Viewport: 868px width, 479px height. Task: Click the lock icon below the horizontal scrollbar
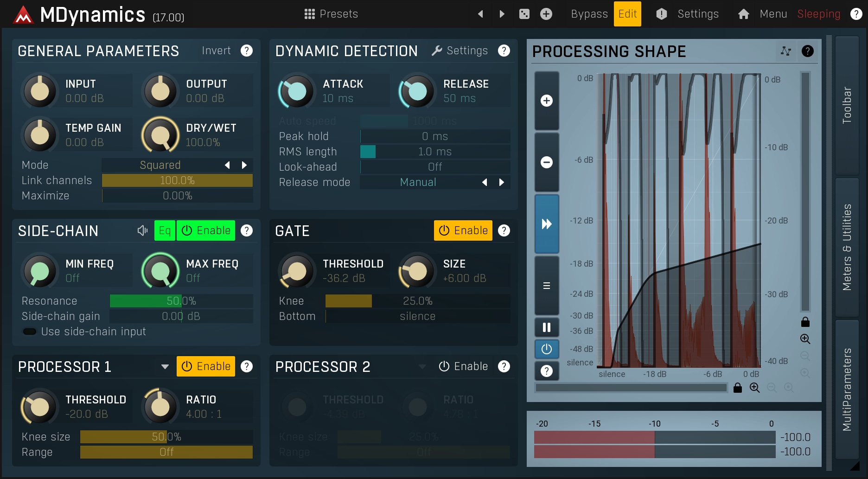[x=738, y=388]
